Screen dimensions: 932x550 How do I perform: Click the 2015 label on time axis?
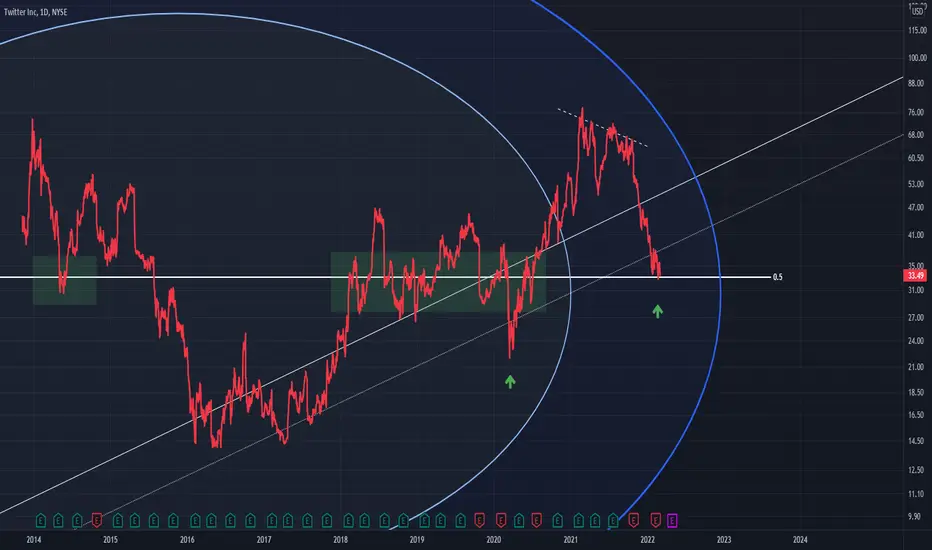110,540
